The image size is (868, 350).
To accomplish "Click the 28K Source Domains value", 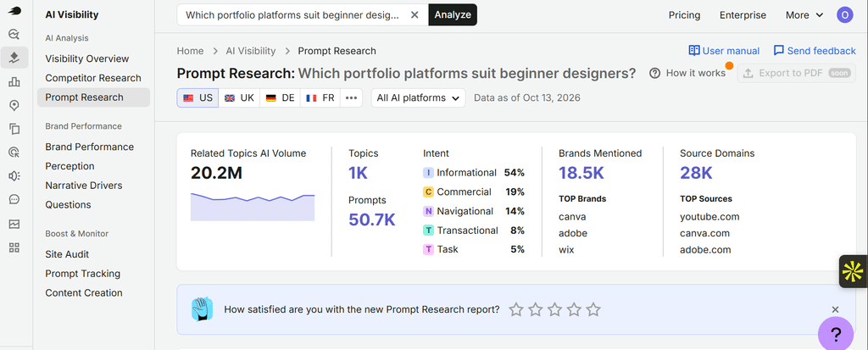I will 697,174.
